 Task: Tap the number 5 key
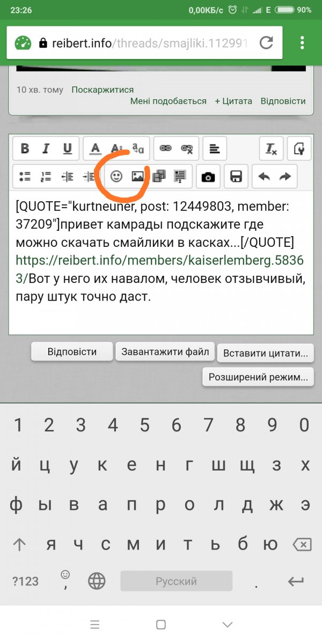click(x=144, y=426)
